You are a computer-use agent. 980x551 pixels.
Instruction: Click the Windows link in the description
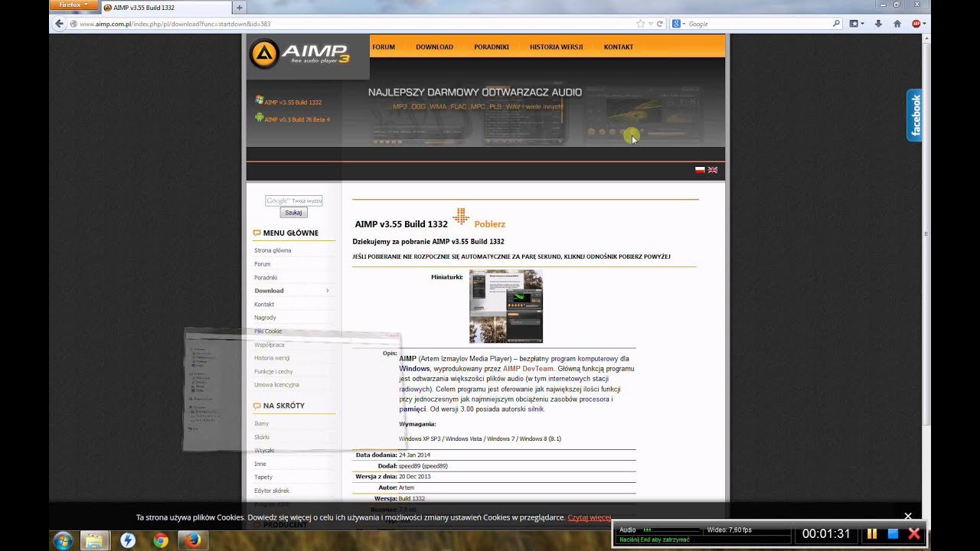pyautogui.click(x=414, y=368)
